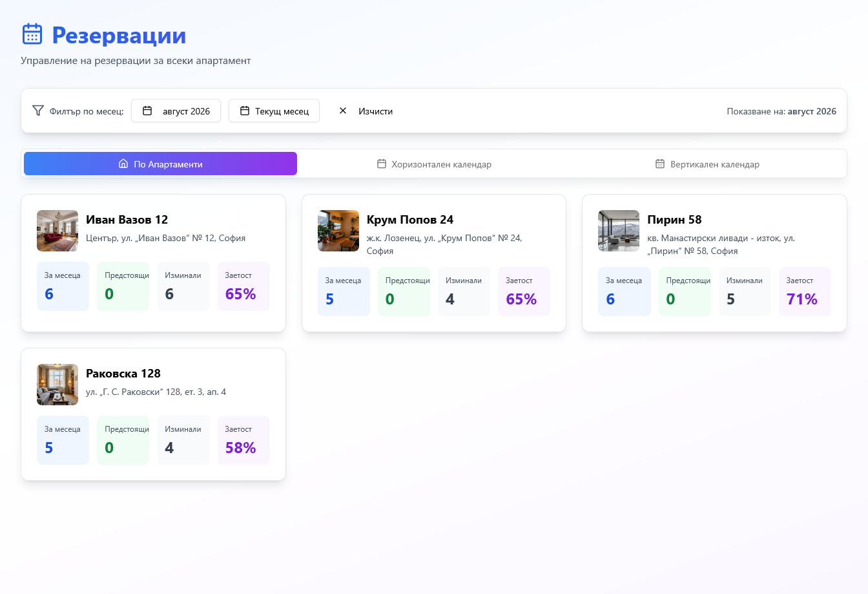
Task: Open the Крум Попов 24 apartment thumbnail
Action: [x=338, y=231]
